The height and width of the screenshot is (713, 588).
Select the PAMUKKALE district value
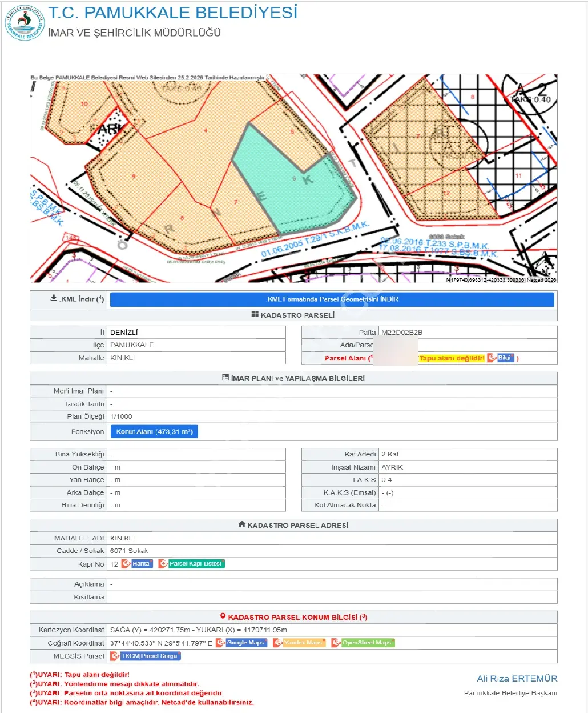pos(132,345)
